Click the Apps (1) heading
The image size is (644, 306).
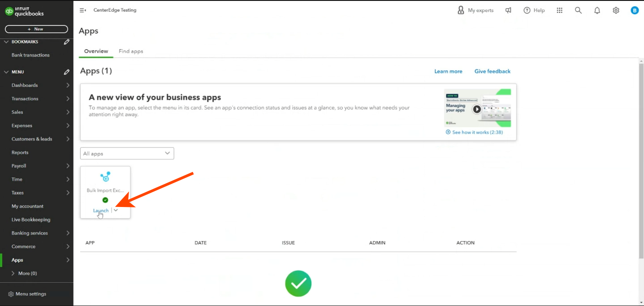tap(96, 71)
